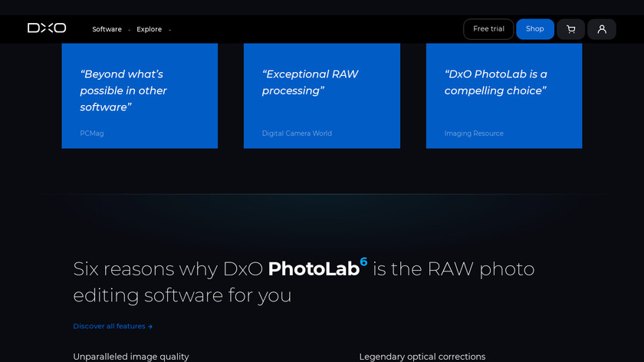Expand the Software dropdown chevron

pos(130,30)
